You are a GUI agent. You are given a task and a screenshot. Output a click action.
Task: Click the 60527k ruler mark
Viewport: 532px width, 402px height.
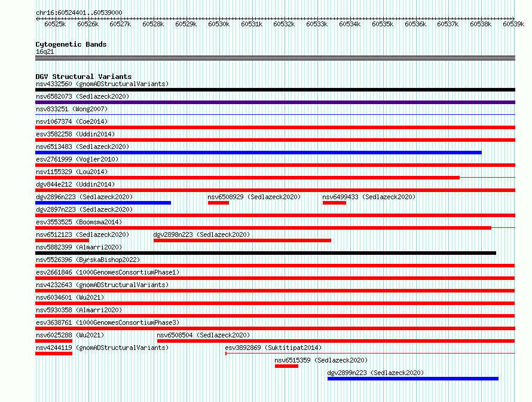point(120,24)
